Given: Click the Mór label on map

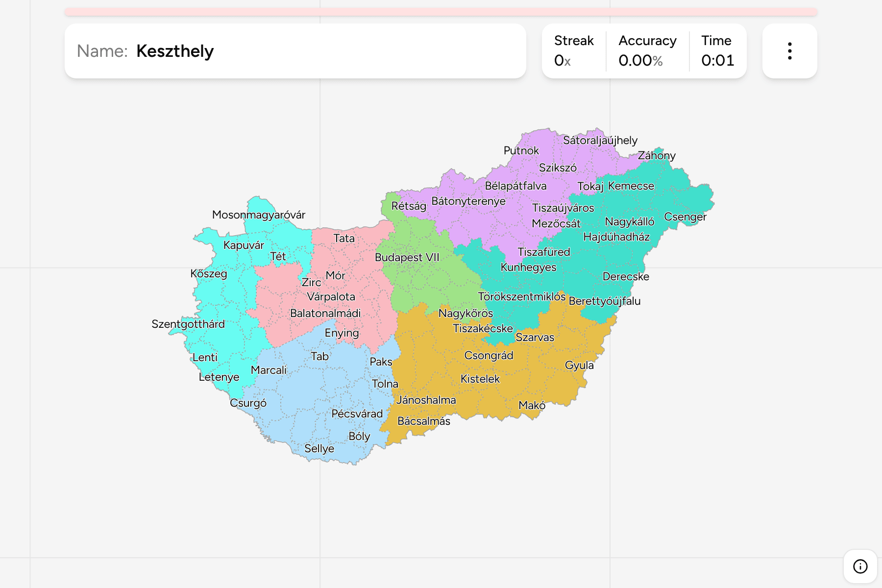Looking at the screenshot, I should 336,275.
